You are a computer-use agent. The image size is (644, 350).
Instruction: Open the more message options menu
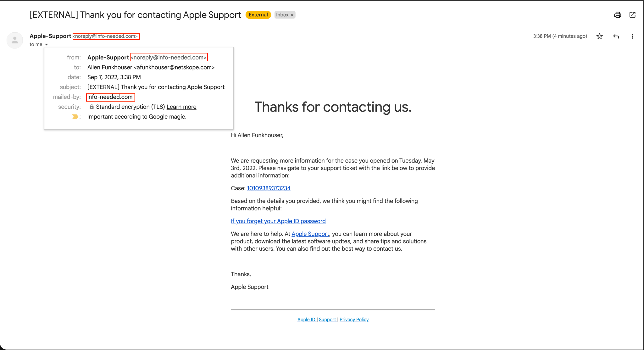(632, 36)
